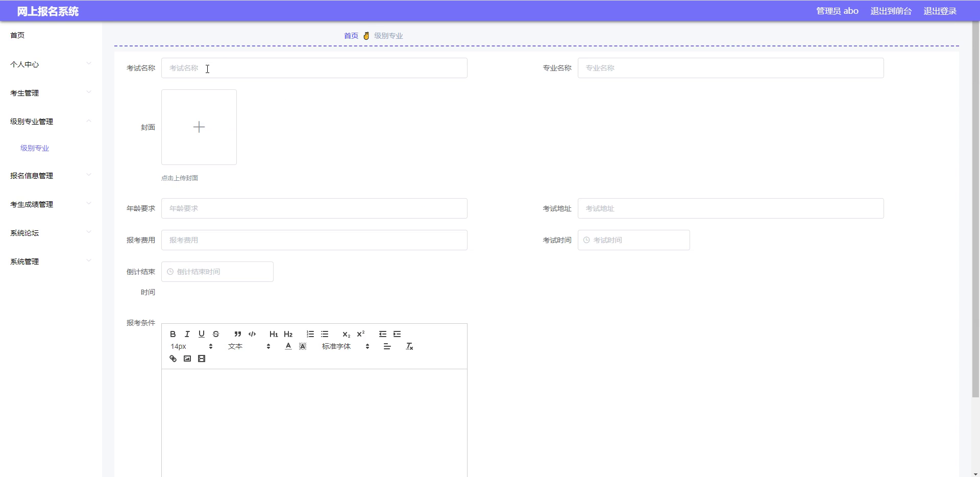Toggle italic formatting in editor

point(187,334)
